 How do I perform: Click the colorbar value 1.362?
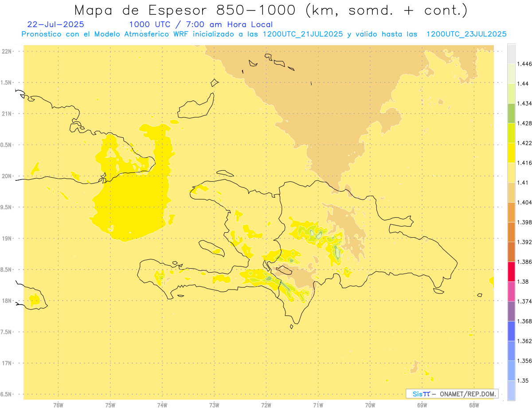pyautogui.click(x=524, y=341)
